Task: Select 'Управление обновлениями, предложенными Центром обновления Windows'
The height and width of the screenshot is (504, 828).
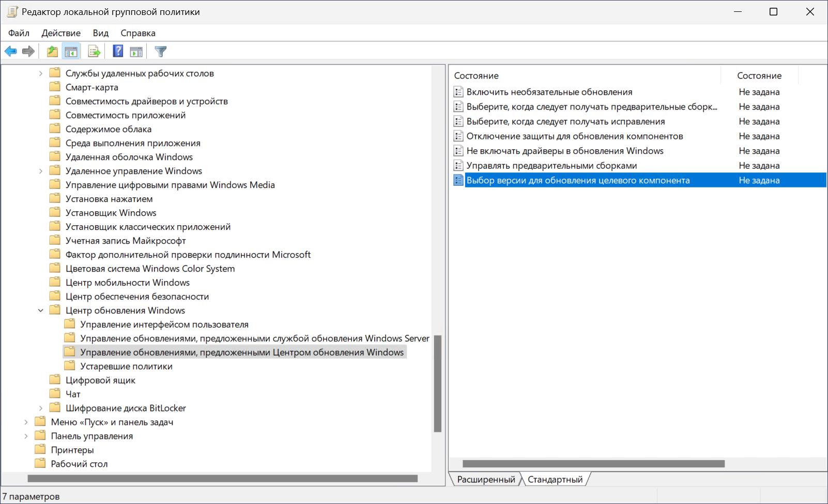Action: click(x=242, y=352)
